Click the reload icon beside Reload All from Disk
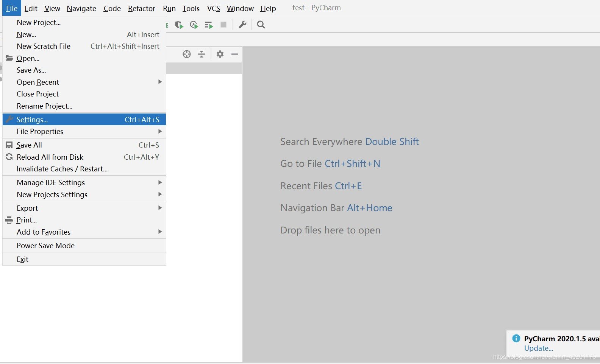The image size is (600, 364). point(9,157)
